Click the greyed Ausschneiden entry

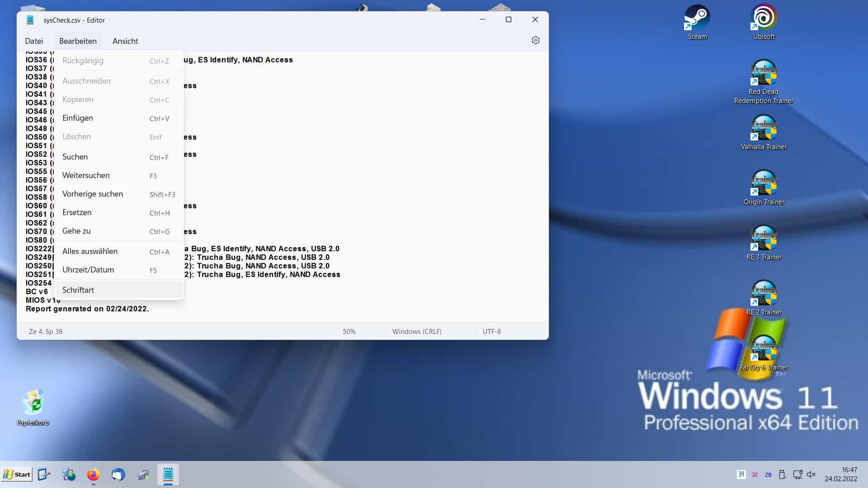pos(118,81)
